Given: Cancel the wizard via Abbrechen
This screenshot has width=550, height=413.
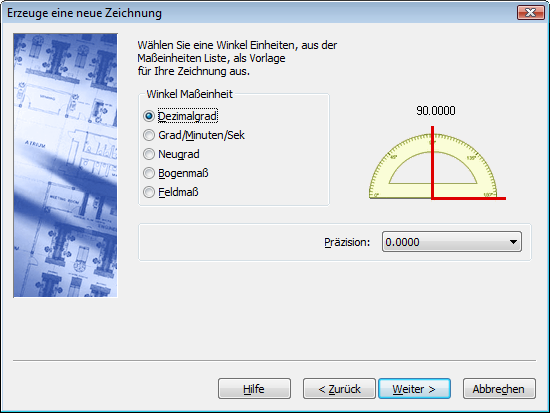Looking at the screenshot, I should (x=499, y=388).
